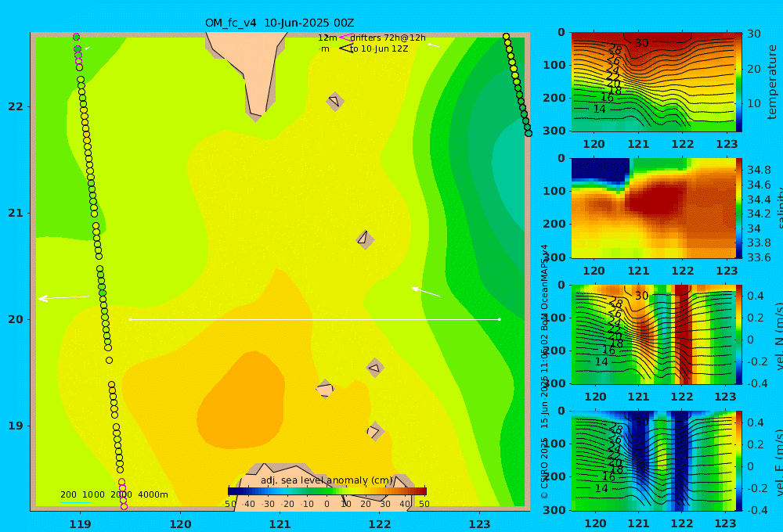Image resolution: width=783 pixels, height=532 pixels.
Task: Click the dark red northward jet near 122 in vel. N plot
Action: (684, 334)
